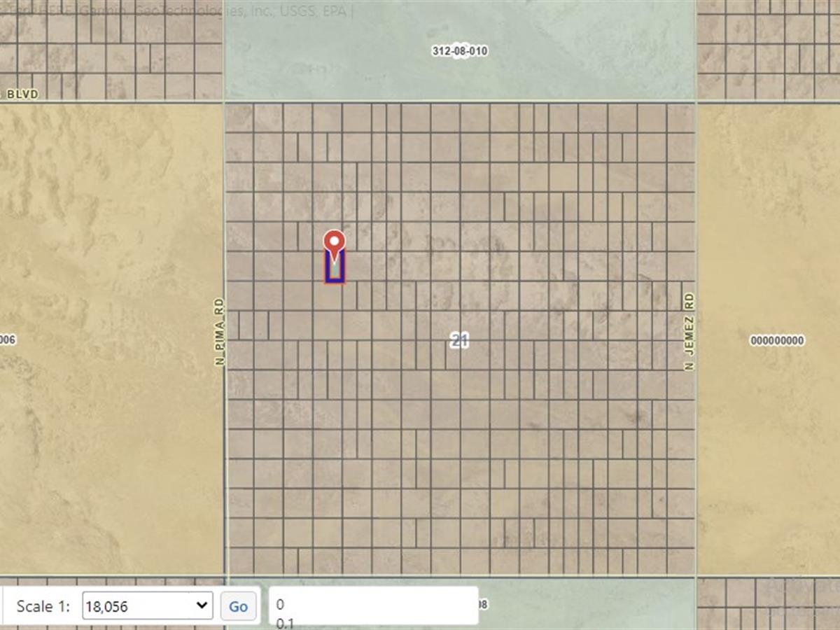This screenshot has width=840, height=630.
Task: Open the Scale 1: dropdown list
Action: coord(147,605)
